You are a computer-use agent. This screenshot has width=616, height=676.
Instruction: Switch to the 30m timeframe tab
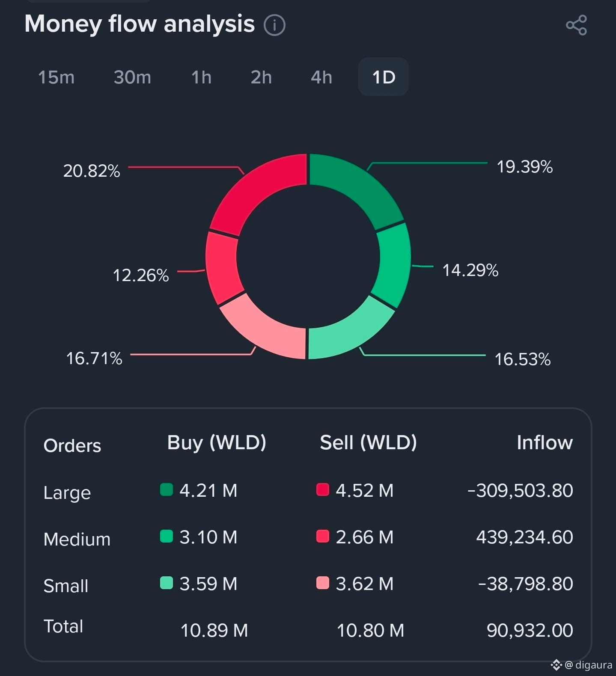pos(132,77)
